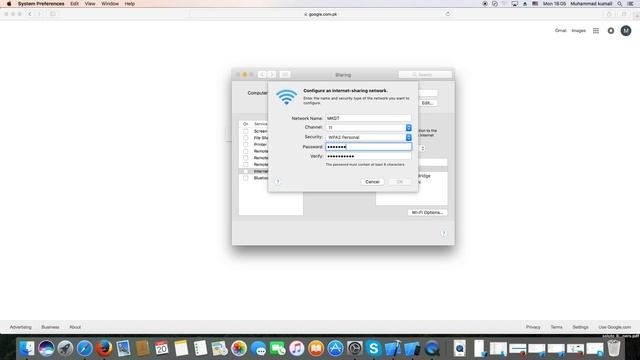This screenshot has height=360, width=640.
Task: Open Google apps grid icon in Safari
Action: coord(596,31)
